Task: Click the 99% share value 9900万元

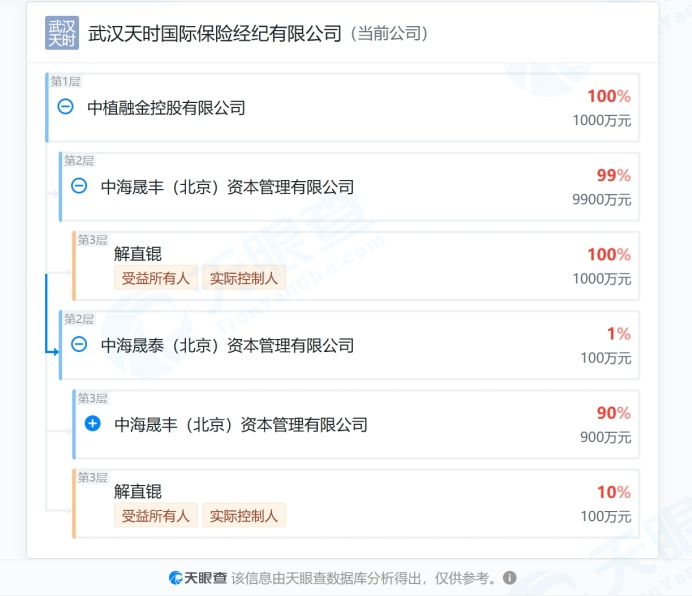Action: [602, 200]
